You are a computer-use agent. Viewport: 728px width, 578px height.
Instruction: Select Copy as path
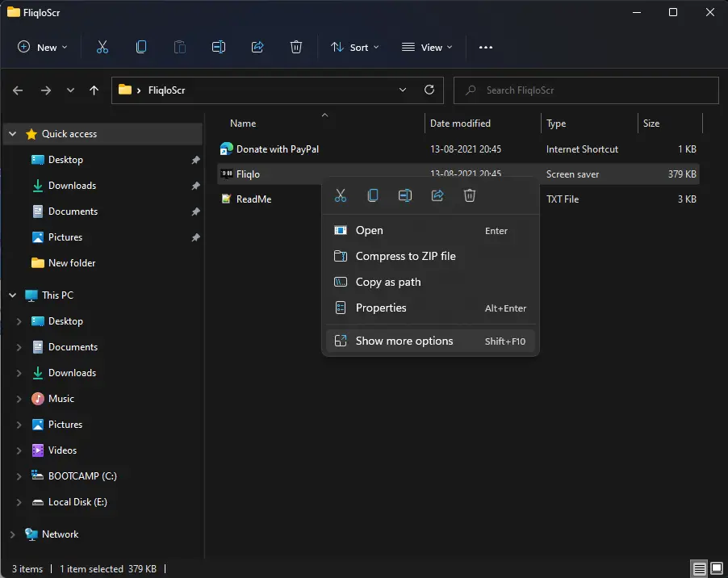tap(430, 283)
